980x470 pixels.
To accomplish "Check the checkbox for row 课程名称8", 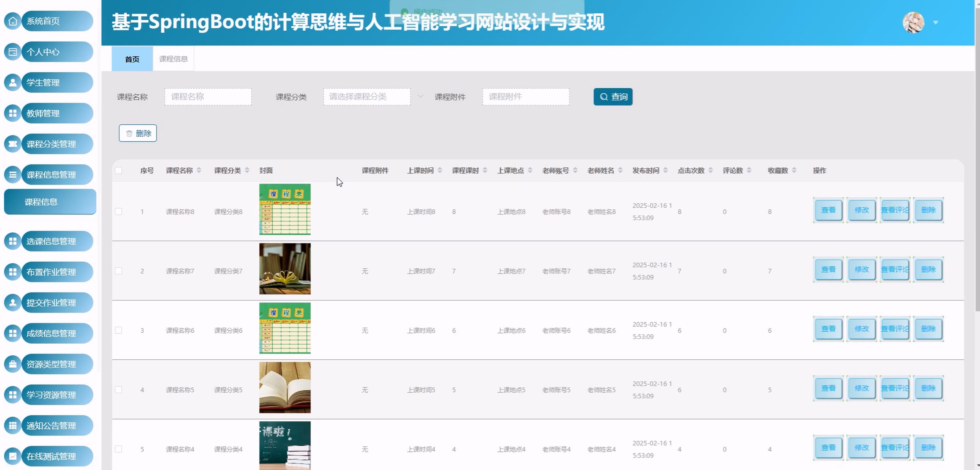I will [119, 211].
